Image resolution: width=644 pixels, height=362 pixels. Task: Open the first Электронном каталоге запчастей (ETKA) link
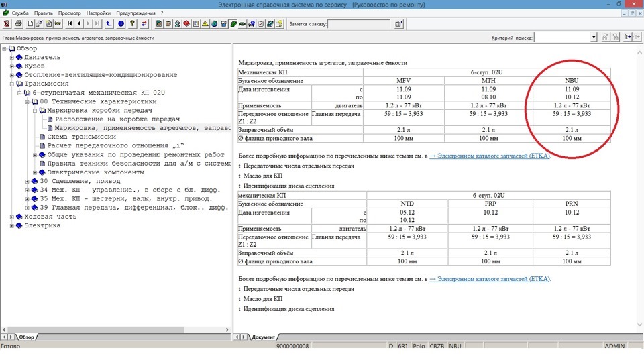490,156
